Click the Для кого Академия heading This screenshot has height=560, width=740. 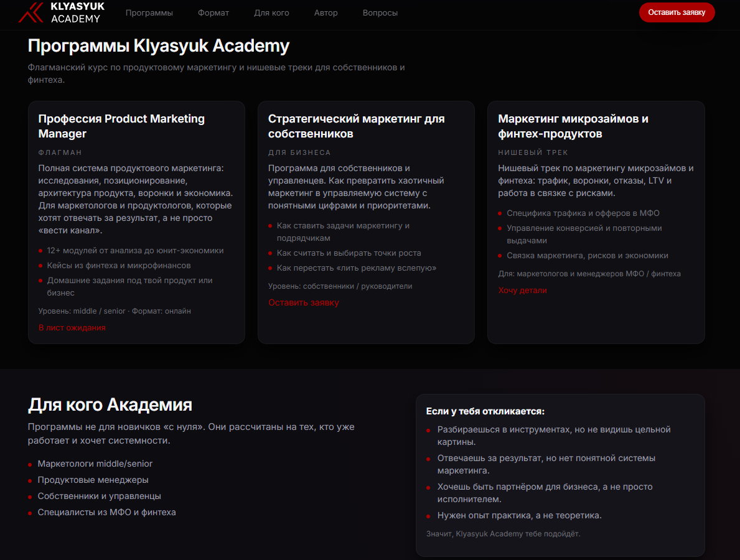[x=110, y=405]
